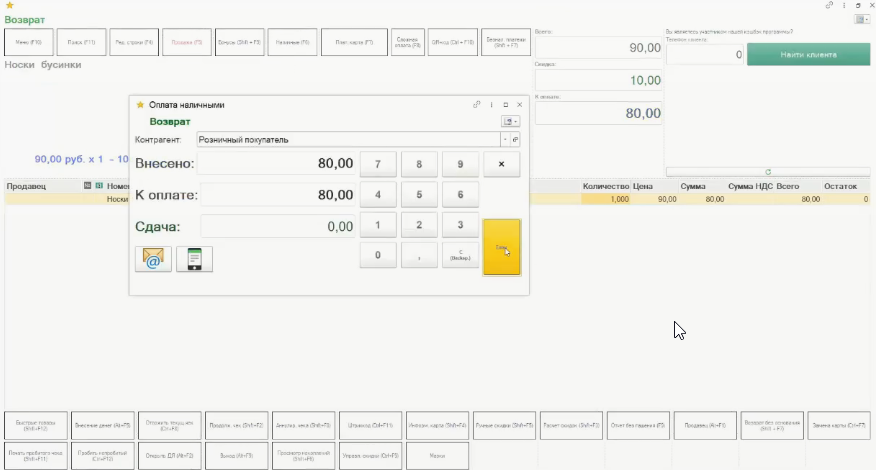Click the customer phone number field

tap(704, 55)
